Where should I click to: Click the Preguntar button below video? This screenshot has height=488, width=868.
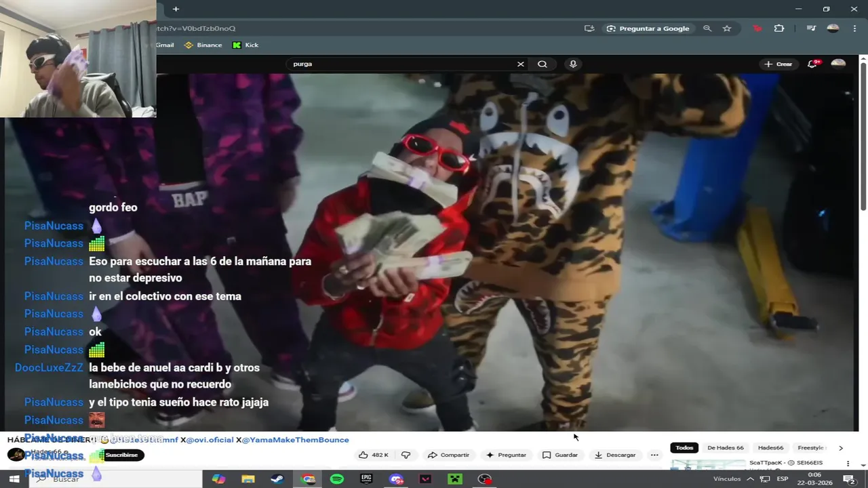tap(506, 455)
